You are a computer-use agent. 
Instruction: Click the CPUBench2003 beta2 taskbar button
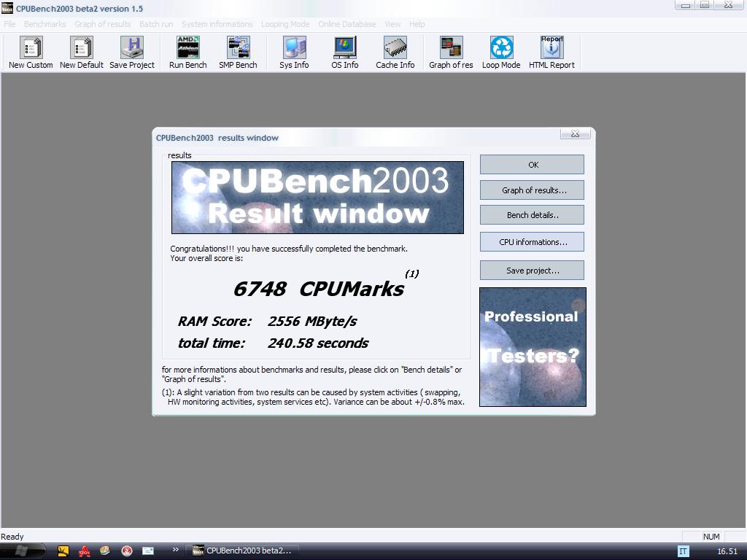tap(243, 551)
